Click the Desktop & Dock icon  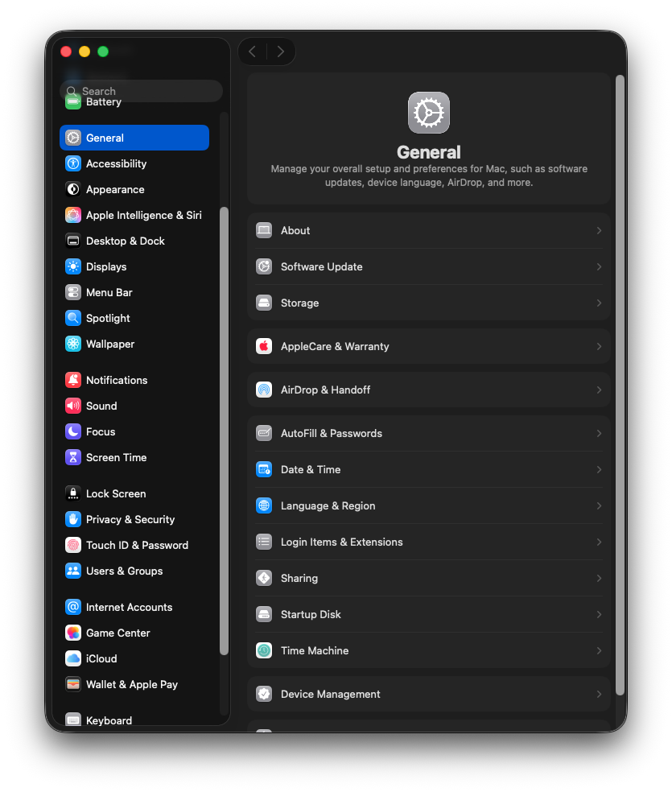(x=73, y=241)
